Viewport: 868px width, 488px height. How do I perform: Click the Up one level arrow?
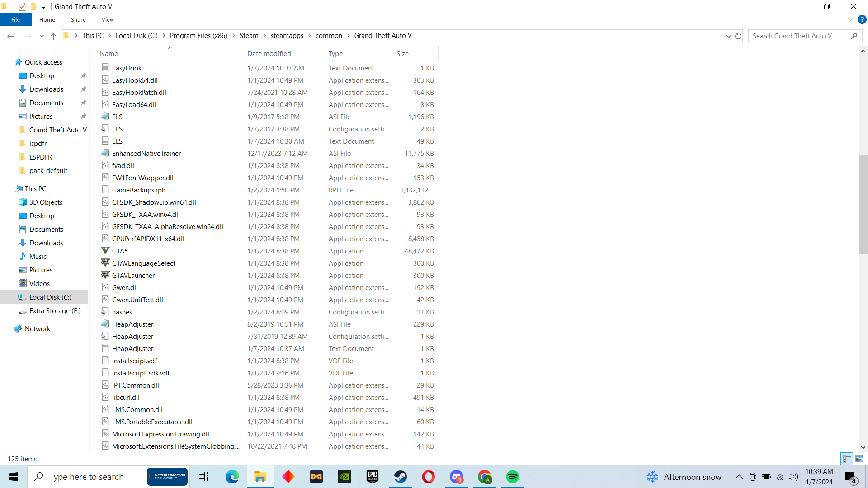(x=53, y=36)
